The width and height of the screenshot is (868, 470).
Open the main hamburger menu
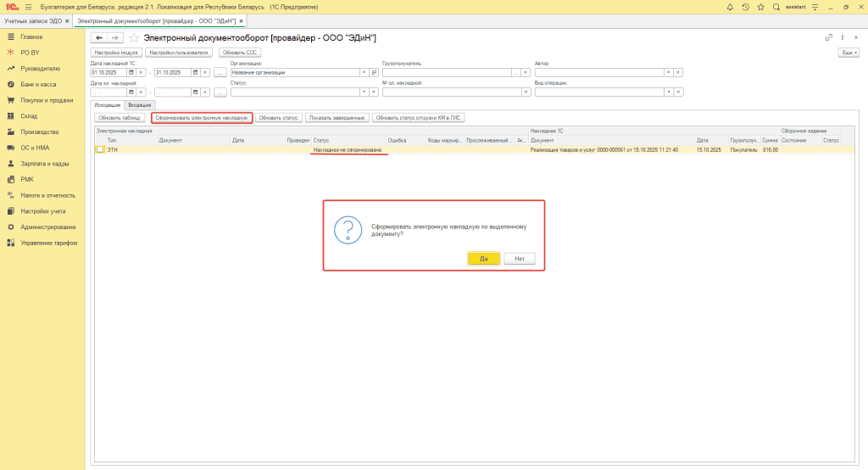(x=28, y=7)
